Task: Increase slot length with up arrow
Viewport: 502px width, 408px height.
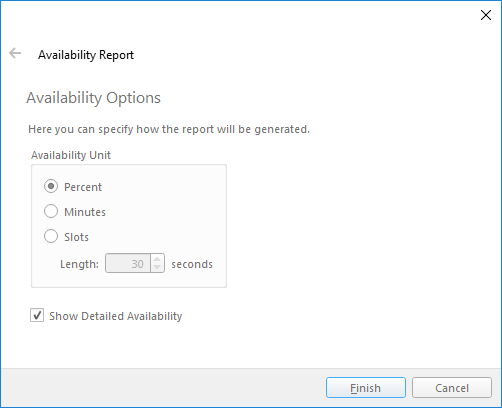Action: [x=157, y=259]
